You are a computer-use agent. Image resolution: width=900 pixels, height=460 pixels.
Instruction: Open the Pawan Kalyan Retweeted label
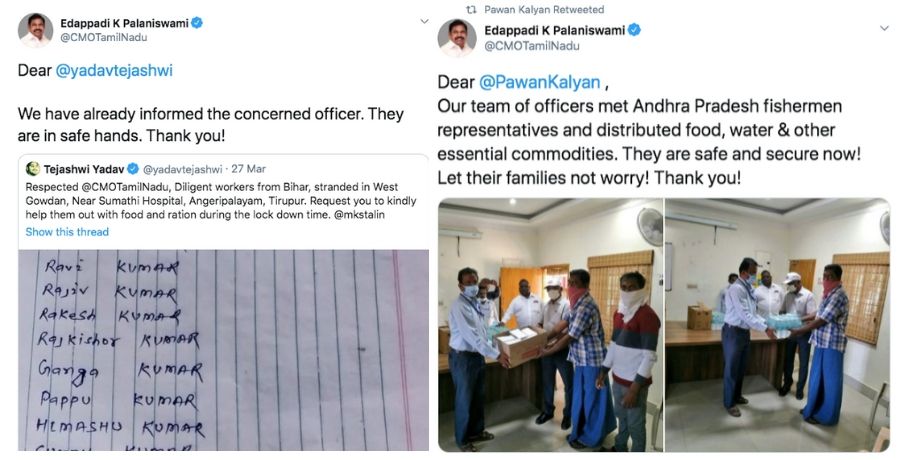[544, 9]
